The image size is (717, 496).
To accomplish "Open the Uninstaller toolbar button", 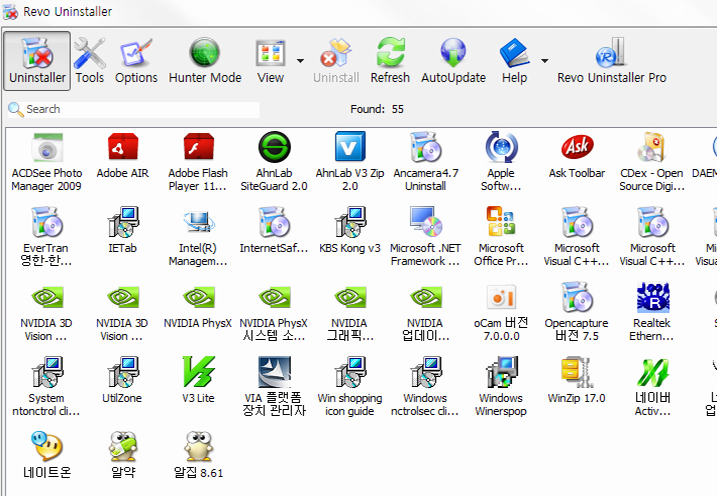I will pos(37,61).
